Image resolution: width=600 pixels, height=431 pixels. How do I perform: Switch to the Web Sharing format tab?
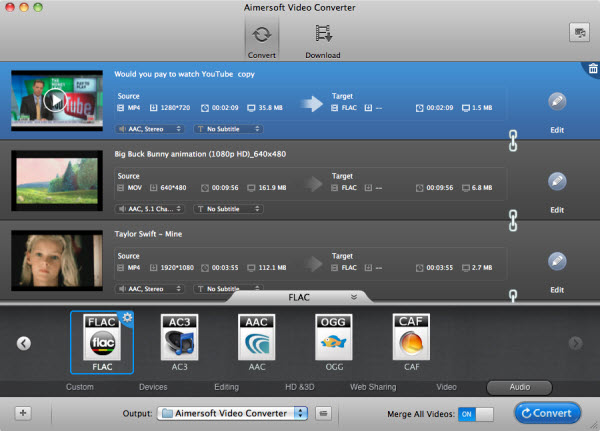pos(373,387)
